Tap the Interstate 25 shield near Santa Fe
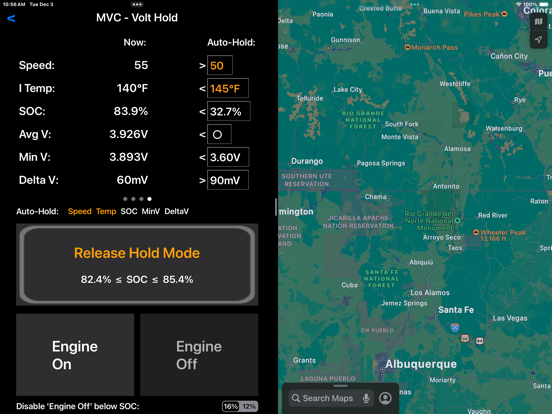This screenshot has height=414, width=552. (x=455, y=328)
